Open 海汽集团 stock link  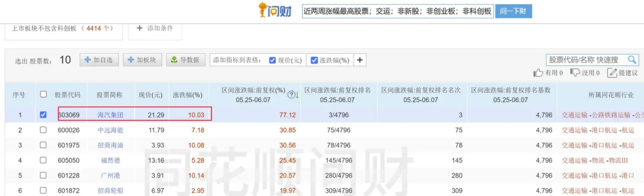coord(110,115)
